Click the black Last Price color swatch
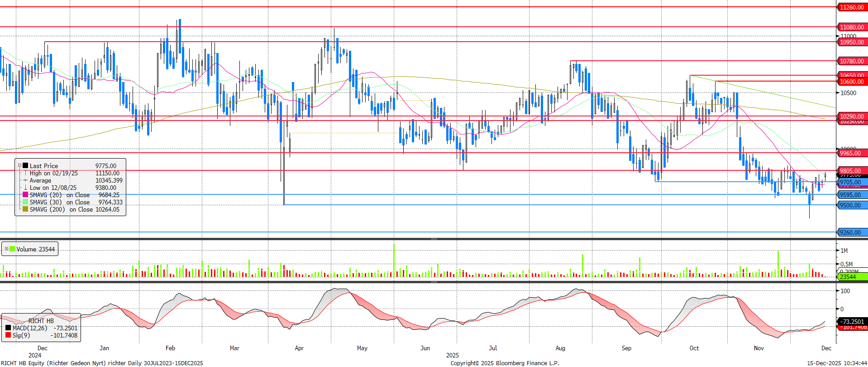The width and height of the screenshot is (868, 367). pos(25,166)
